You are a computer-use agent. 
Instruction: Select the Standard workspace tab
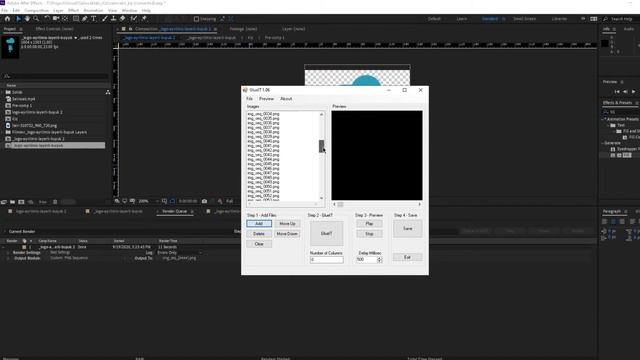point(489,19)
